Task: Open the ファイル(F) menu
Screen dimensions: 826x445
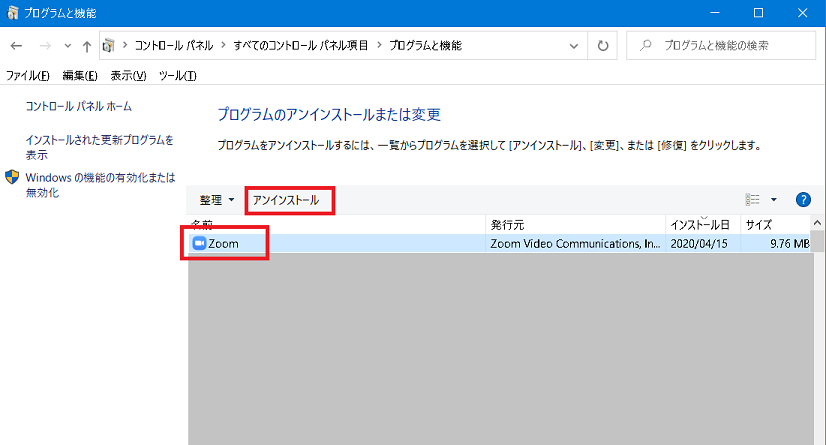Action: [27, 75]
